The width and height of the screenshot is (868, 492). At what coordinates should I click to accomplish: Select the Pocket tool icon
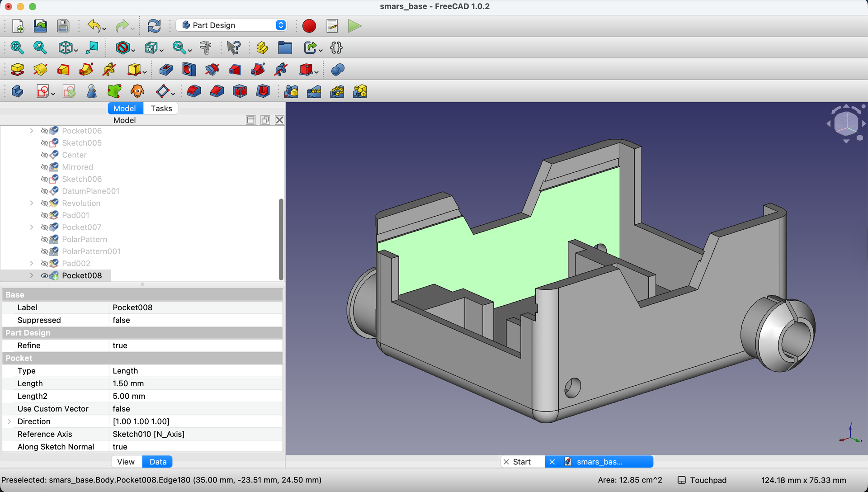coord(166,69)
